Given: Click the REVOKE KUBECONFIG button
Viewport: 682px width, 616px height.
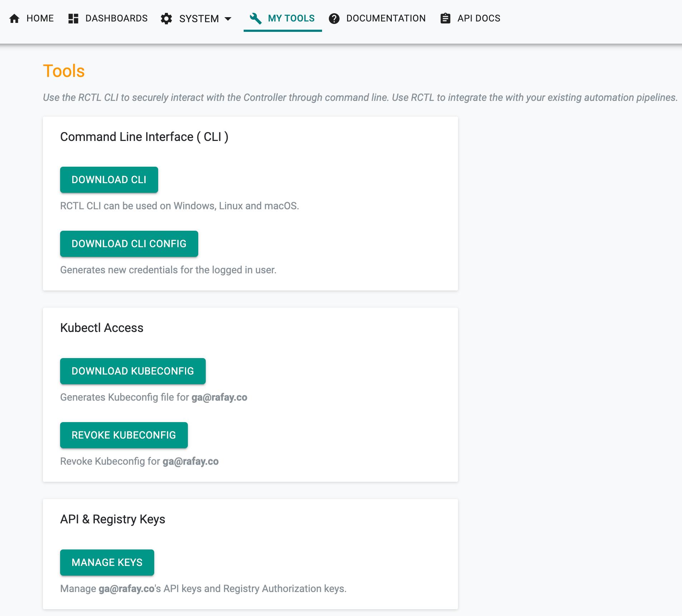Looking at the screenshot, I should (124, 435).
